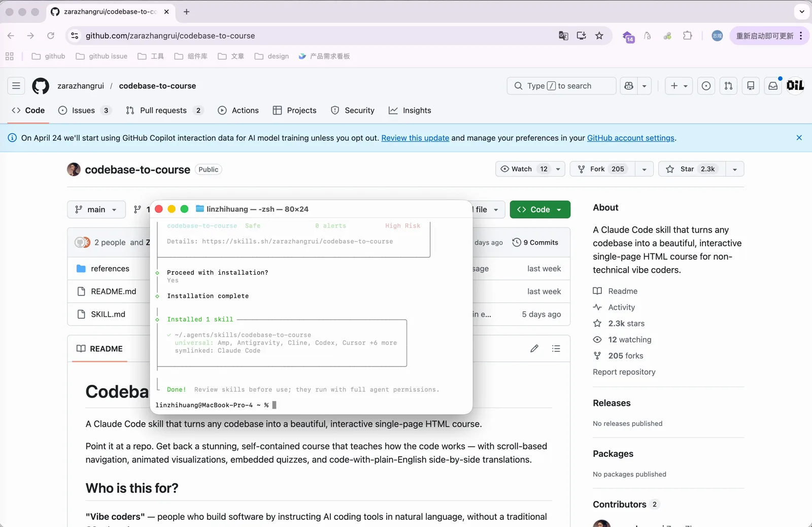View site information in the address bar
This screenshot has height=527, width=812.
click(75, 36)
